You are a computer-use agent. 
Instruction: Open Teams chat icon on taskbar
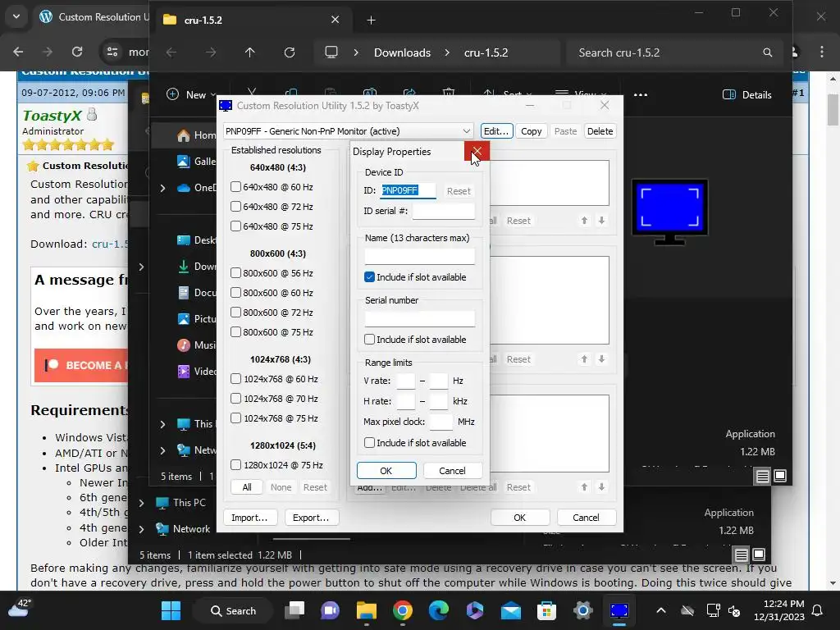(330, 610)
